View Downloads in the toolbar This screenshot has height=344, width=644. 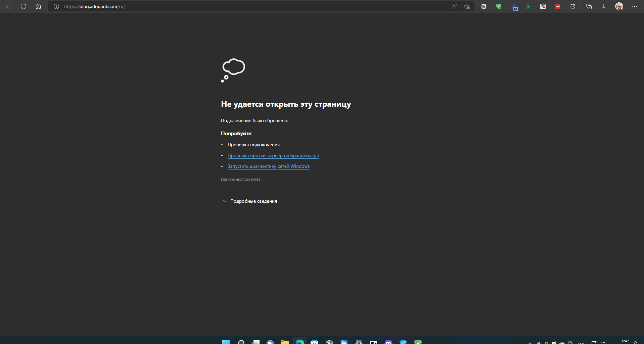[604, 6]
